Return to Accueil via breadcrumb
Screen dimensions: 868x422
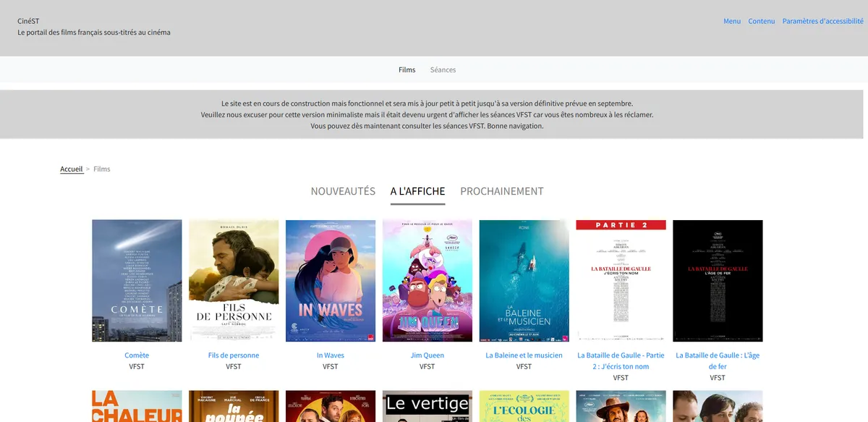coord(72,169)
